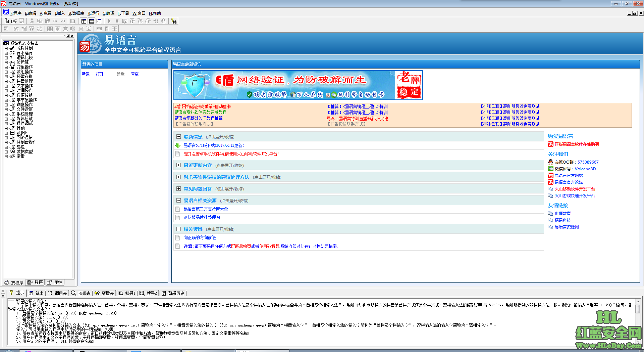Click the Copy toolbar icon
This screenshot has width=644, height=352.
point(40,21)
